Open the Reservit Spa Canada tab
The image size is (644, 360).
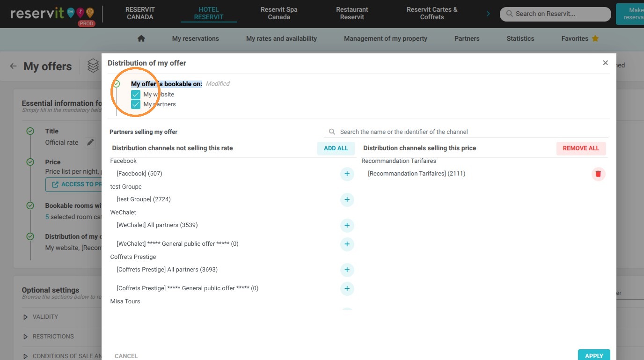[279, 13]
